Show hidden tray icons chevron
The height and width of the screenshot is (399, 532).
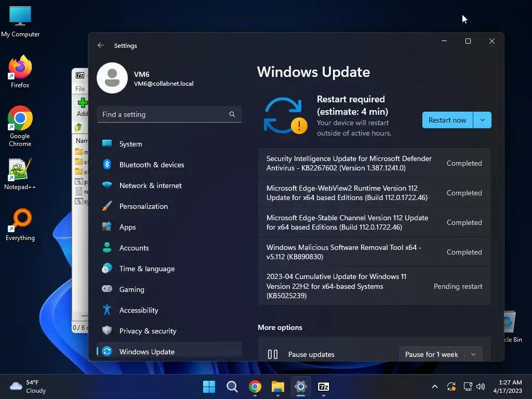pos(435,387)
